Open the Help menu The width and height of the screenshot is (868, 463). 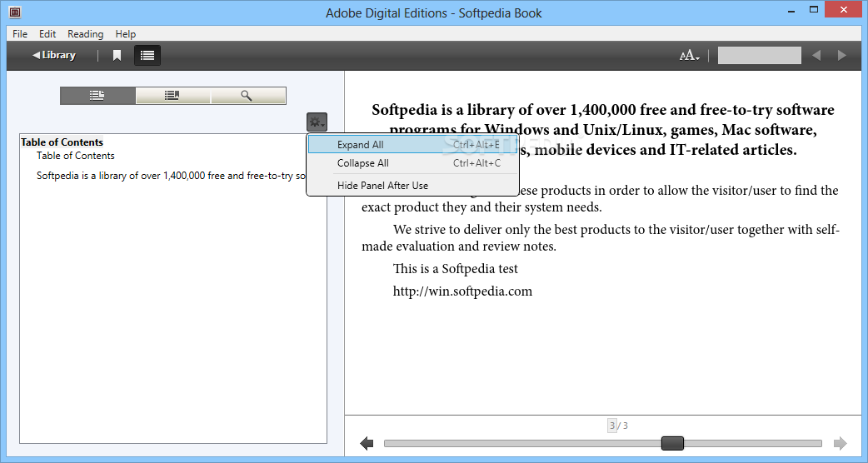126,34
